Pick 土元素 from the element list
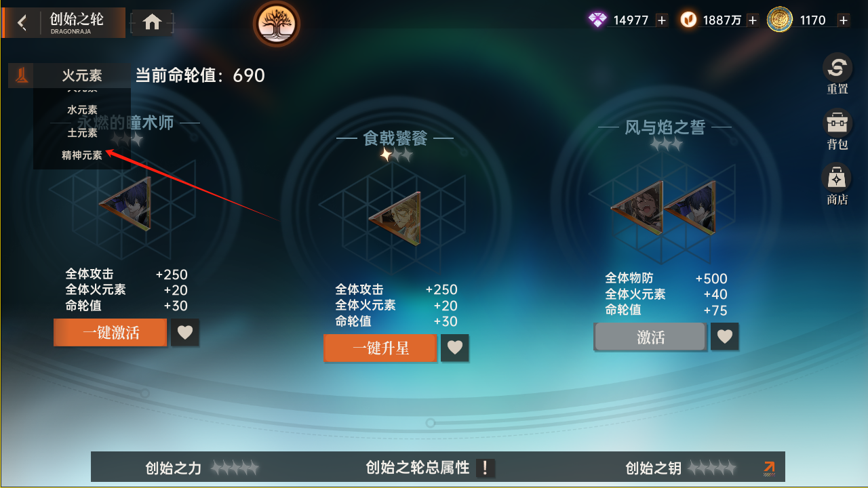The height and width of the screenshot is (488, 868). pyautogui.click(x=82, y=133)
